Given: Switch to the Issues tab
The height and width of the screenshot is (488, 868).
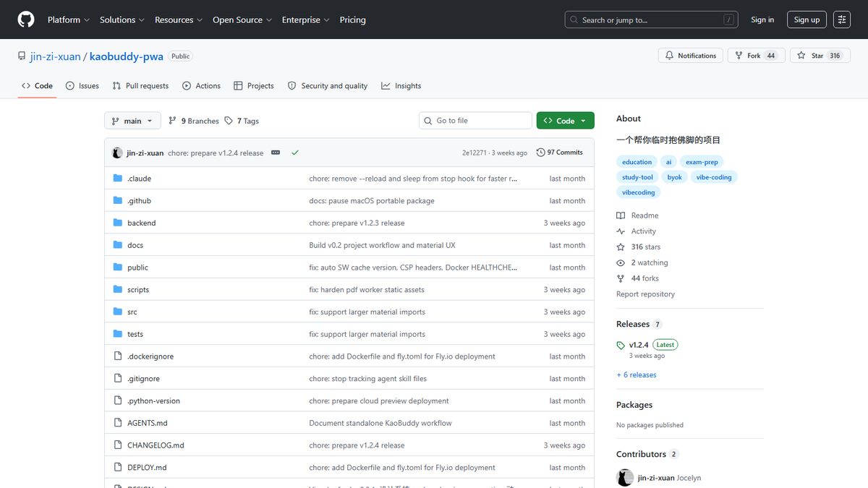Looking at the screenshot, I should 82,85.
